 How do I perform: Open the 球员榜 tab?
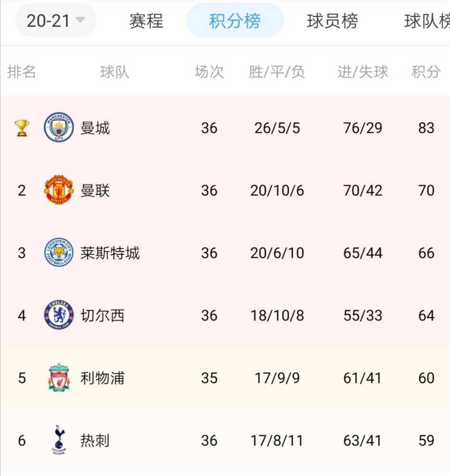tap(332, 21)
